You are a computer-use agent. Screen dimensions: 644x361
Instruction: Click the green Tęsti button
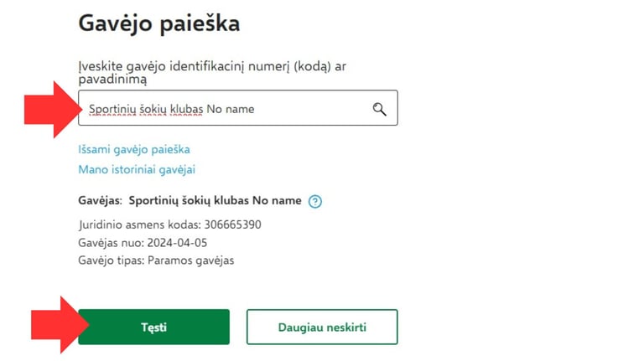154,327
